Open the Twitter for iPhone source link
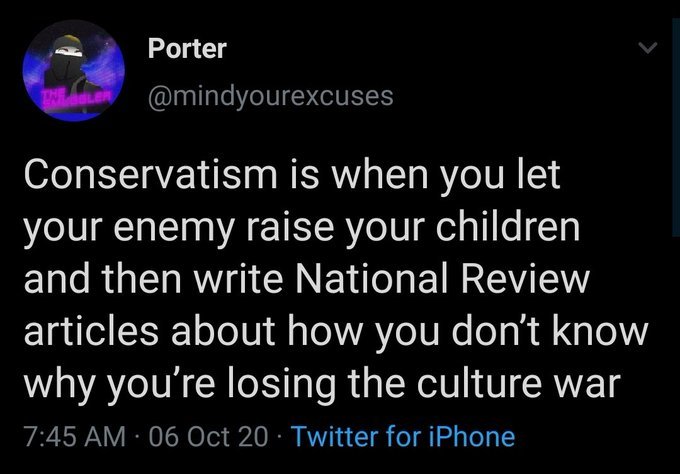 pos(404,436)
